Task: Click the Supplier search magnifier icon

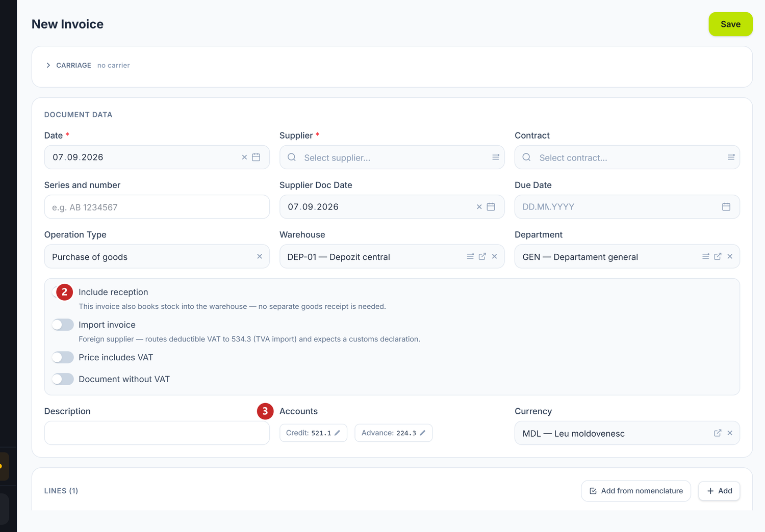Action: (292, 157)
